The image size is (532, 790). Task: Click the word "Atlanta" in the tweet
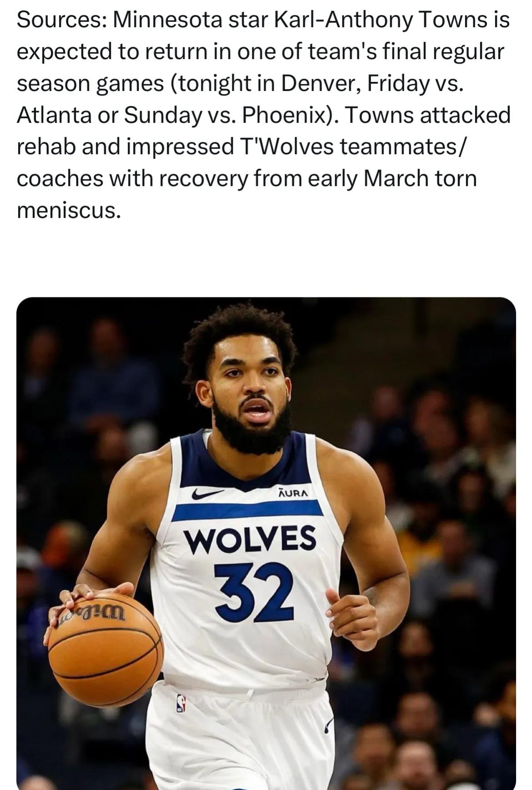click(x=53, y=115)
